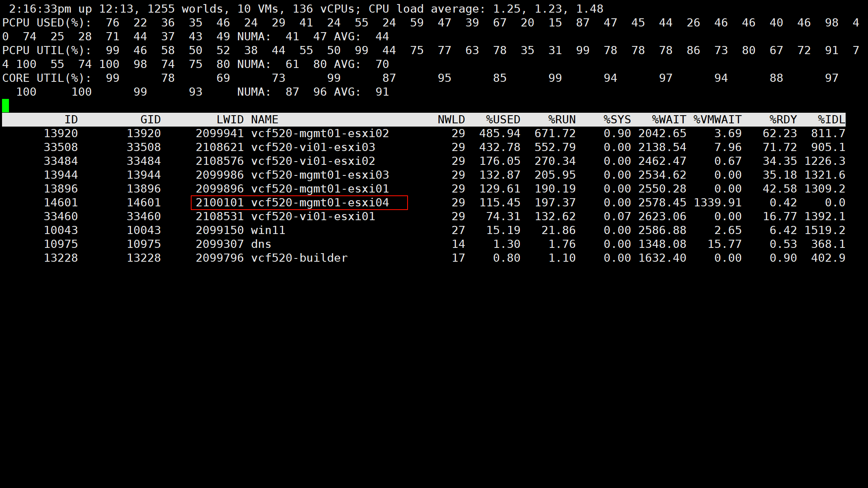This screenshot has width=868, height=488.
Task: Click LWID value 2099941
Action: pyautogui.click(x=220, y=133)
